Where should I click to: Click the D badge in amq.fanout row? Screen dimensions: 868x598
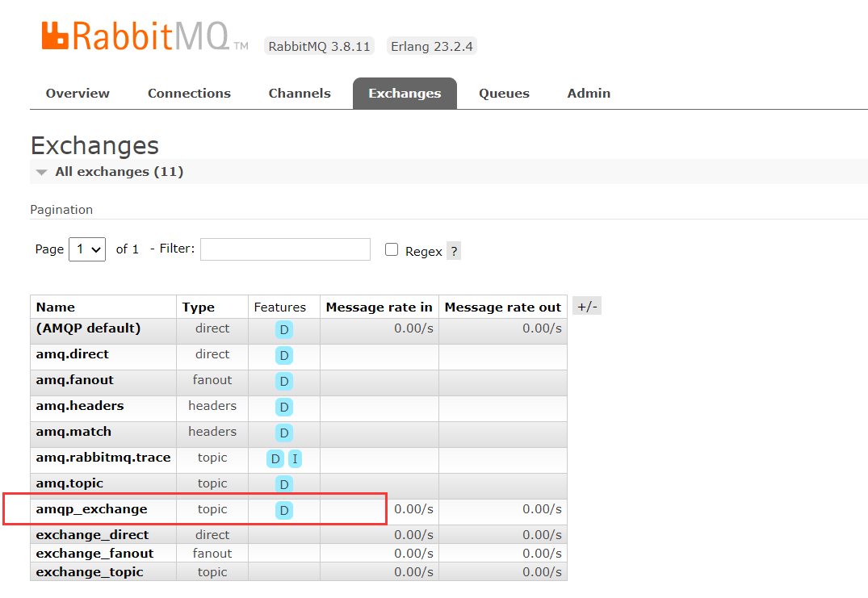point(284,381)
